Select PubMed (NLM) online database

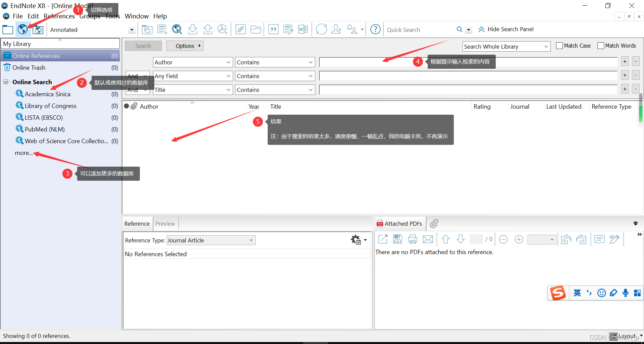click(x=45, y=129)
